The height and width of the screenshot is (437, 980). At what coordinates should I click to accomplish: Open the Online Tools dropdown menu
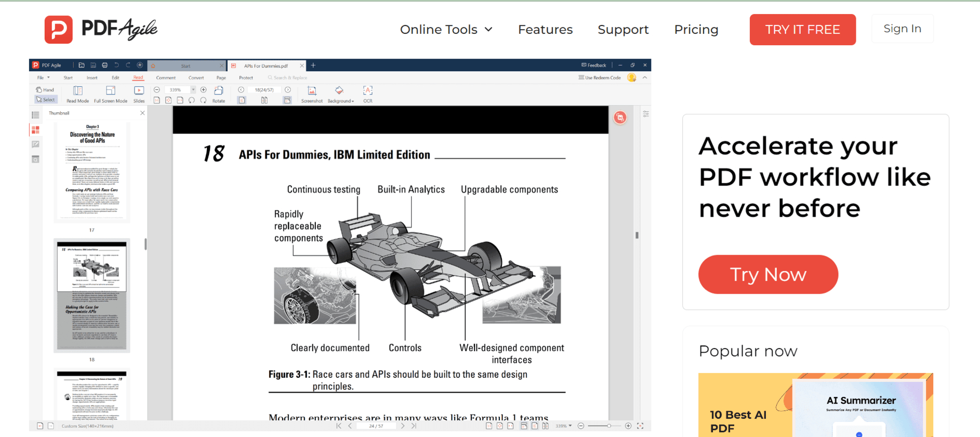click(x=446, y=30)
